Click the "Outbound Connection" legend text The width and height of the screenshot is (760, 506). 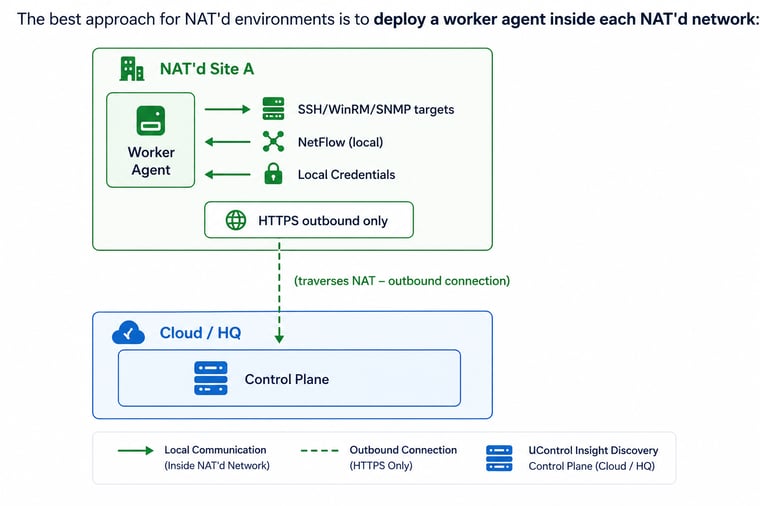[x=403, y=450]
